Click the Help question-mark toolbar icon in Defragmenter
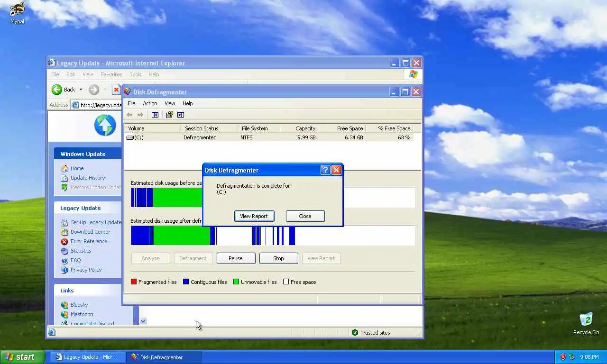The width and height of the screenshot is (607, 364). [x=169, y=115]
